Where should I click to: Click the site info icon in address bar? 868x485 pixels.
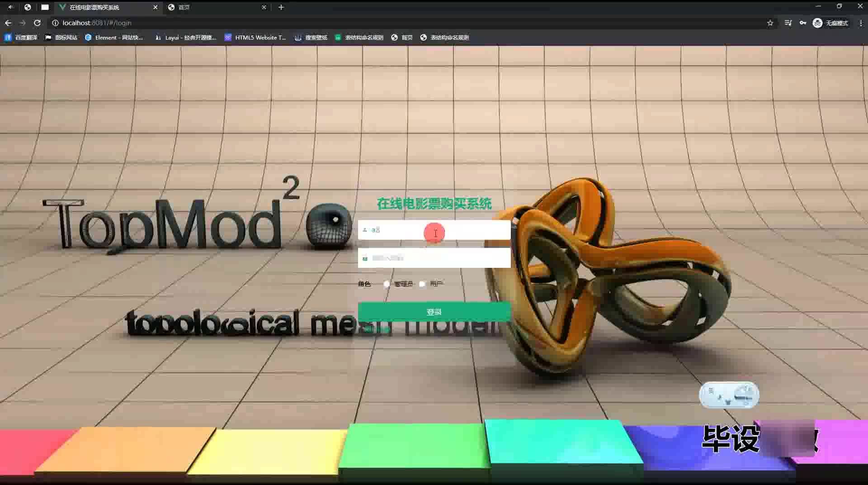[x=55, y=23]
